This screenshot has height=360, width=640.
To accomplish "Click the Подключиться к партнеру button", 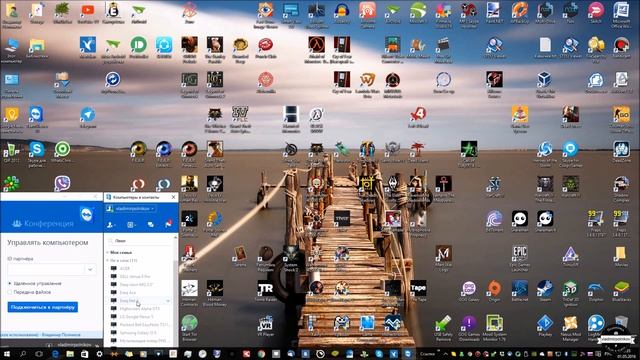I will pos(42,307).
